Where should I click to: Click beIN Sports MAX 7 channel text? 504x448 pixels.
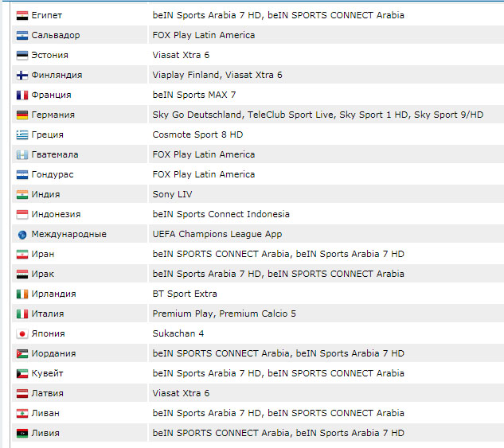[x=194, y=95]
